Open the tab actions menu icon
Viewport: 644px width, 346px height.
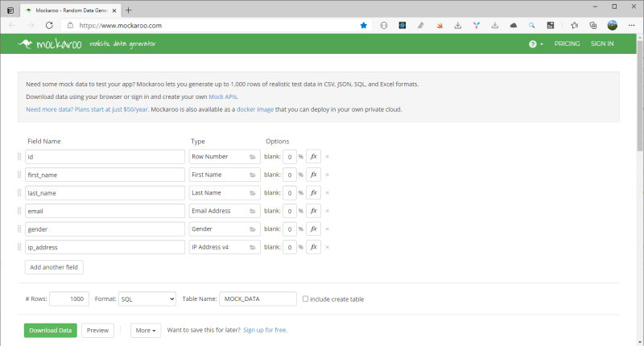[x=10, y=10]
